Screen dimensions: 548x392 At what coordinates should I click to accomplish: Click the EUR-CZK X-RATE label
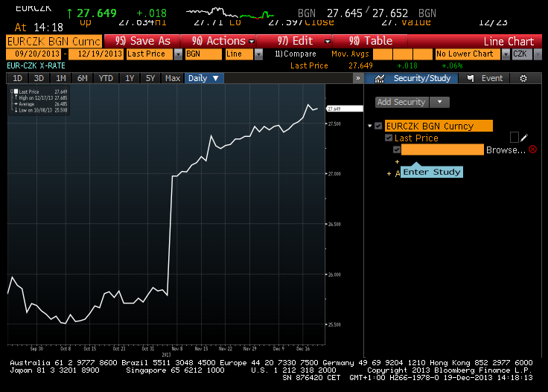(x=36, y=65)
